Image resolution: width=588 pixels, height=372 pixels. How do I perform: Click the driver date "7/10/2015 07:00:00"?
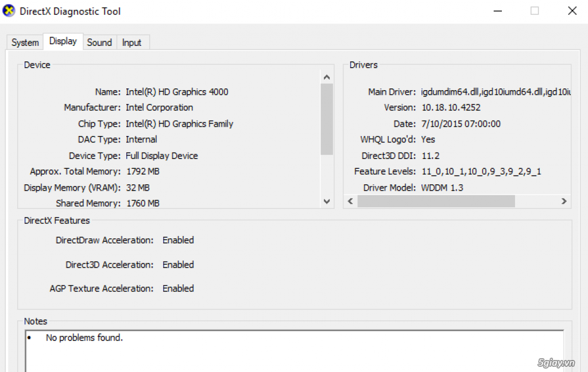click(x=461, y=124)
